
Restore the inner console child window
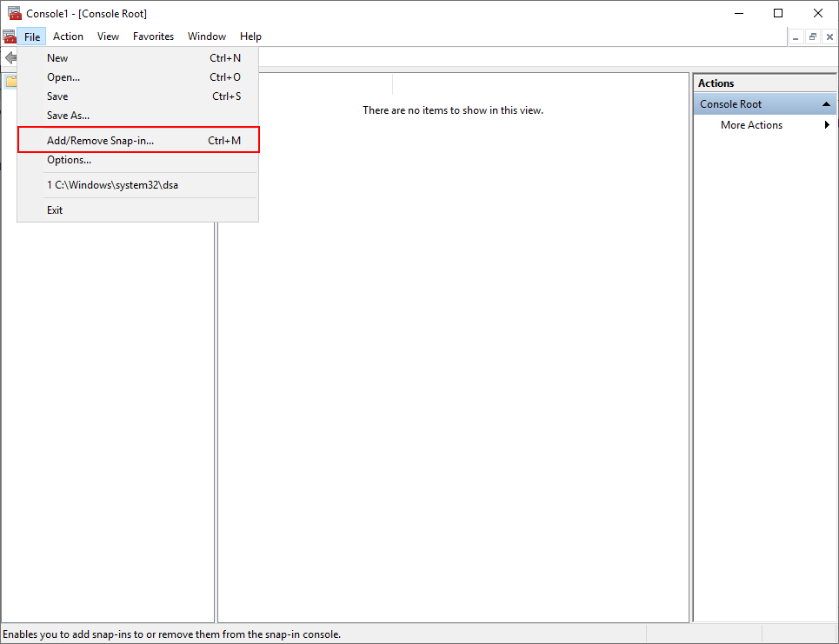[x=812, y=37]
